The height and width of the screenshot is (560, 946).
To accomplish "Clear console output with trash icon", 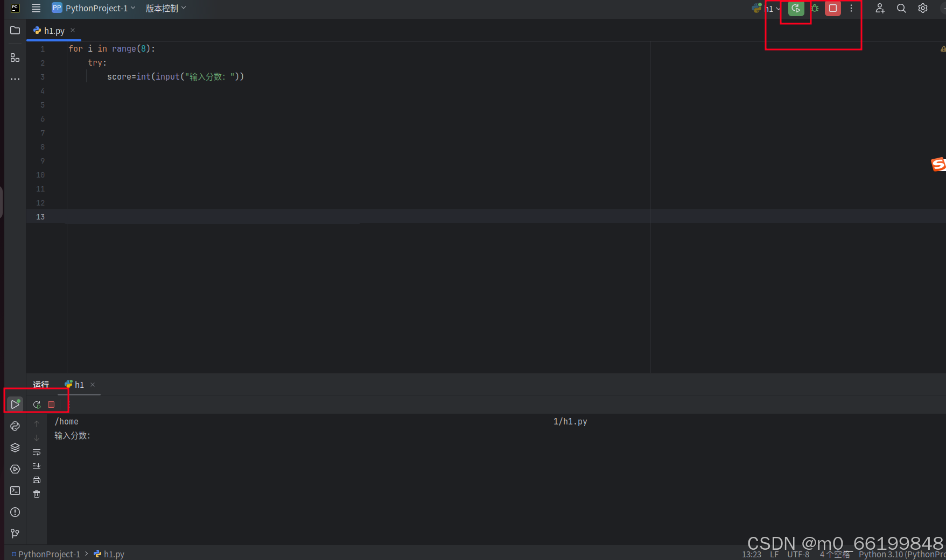I will coord(37,494).
